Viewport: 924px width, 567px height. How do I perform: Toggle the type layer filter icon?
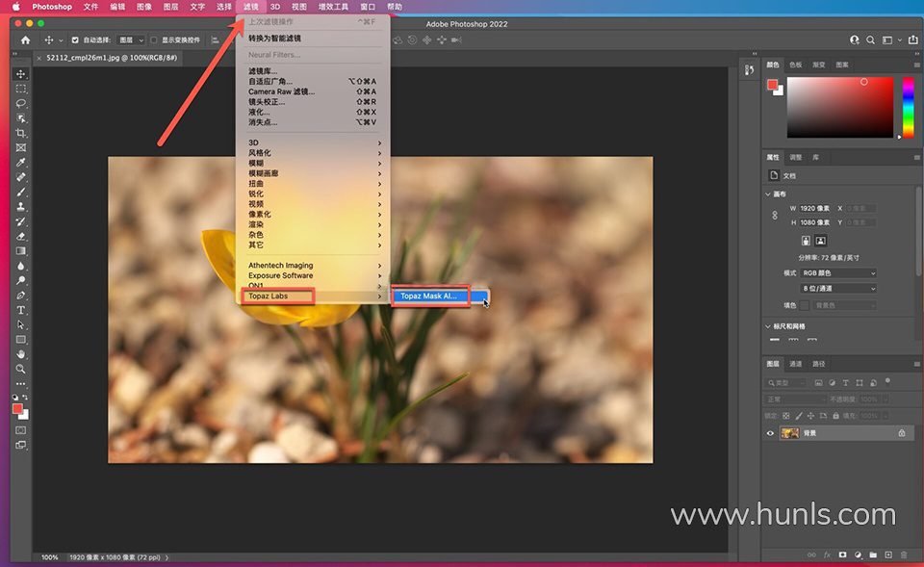point(846,383)
